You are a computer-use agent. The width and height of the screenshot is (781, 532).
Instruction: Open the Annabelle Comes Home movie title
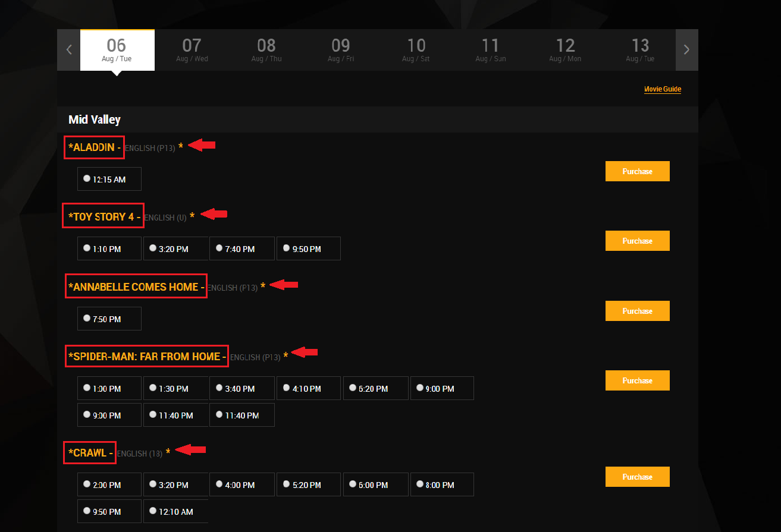point(136,287)
